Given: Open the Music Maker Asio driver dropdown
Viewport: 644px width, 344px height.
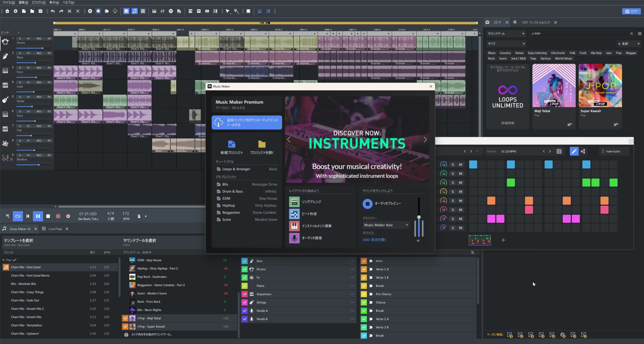Looking at the screenshot, I should 386,225.
